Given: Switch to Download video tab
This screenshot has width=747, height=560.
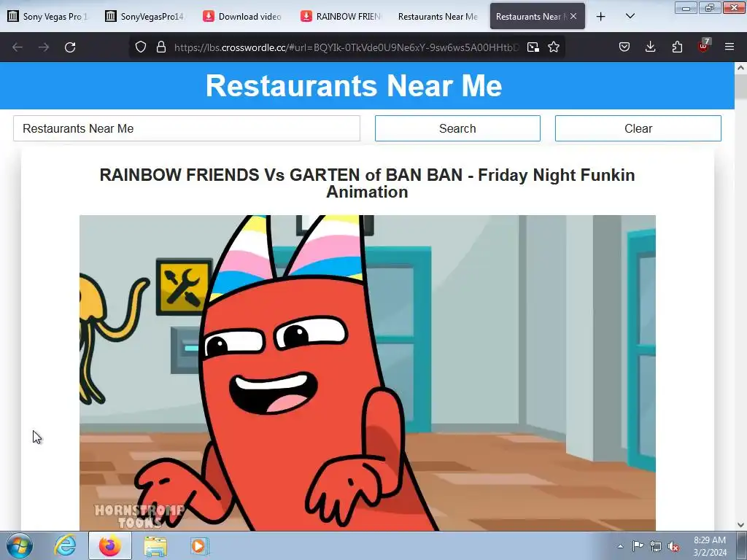Looking at the screenshot, I should pos(242,16).
